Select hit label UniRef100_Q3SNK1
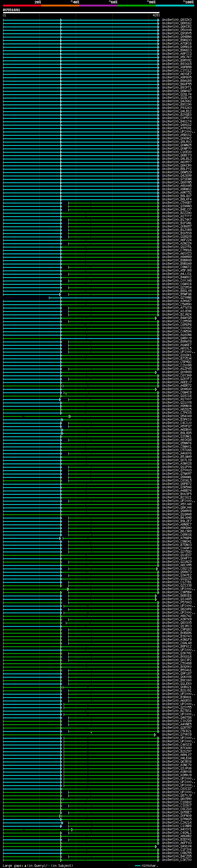Image resolution: width=197 pixels, height=868 pixels. (x=177, y=437)
